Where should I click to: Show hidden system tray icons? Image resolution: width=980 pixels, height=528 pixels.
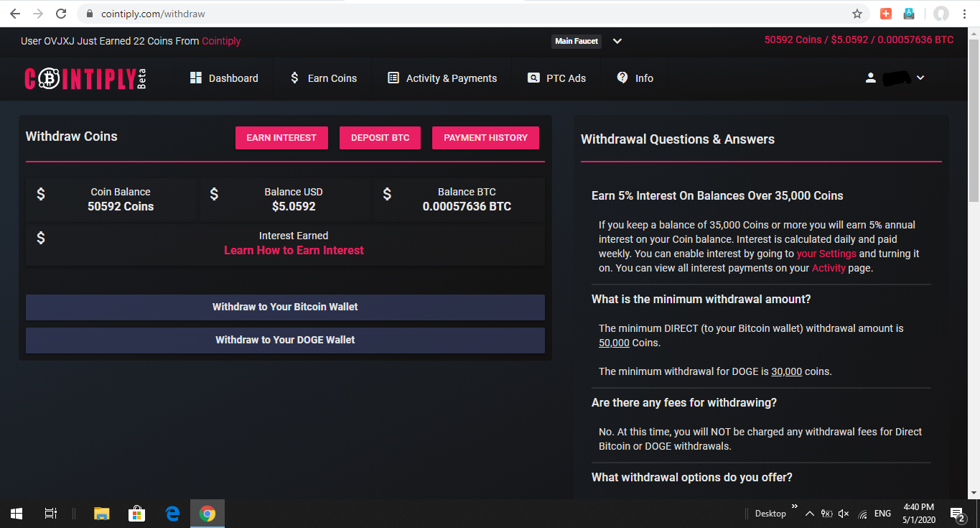coord(809,514)
